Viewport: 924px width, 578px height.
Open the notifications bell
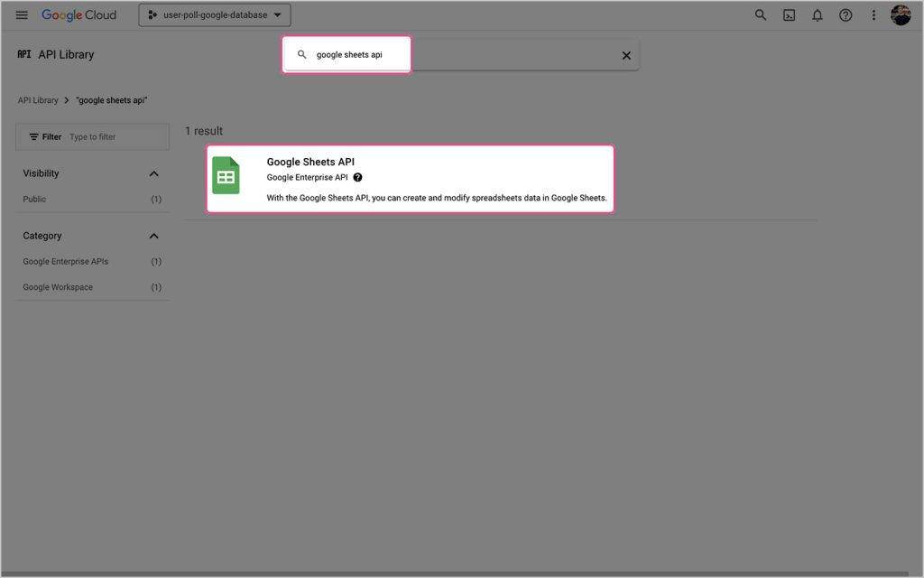point(817,15)
